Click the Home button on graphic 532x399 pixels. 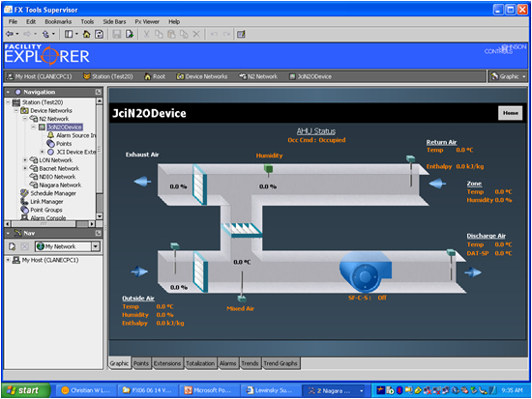coord(511,113)
